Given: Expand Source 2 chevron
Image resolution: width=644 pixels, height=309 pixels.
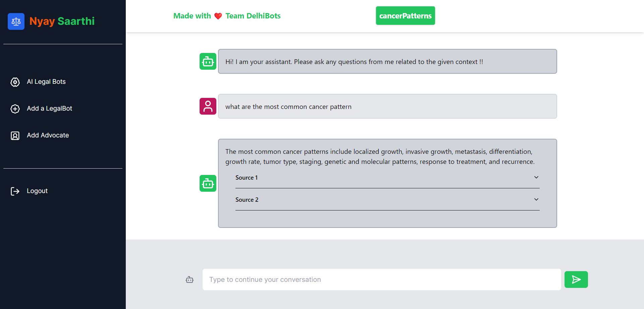Looking at the screenshot, I should (536, 199).
